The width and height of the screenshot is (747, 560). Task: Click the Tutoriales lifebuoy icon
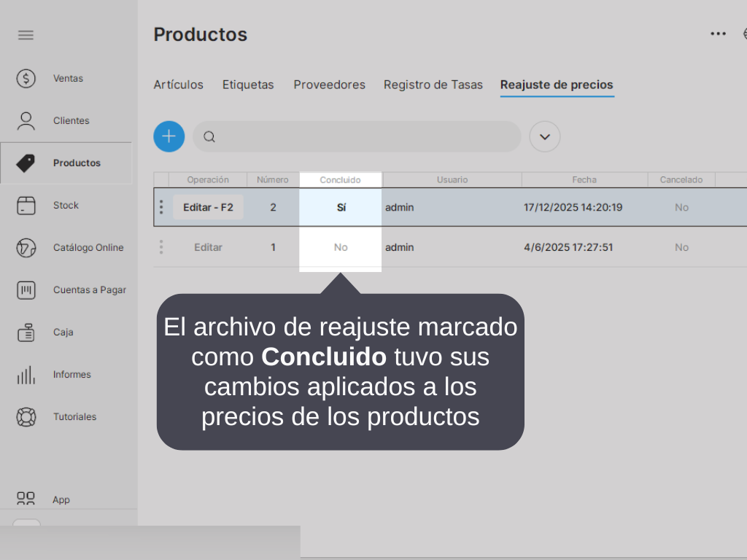point(26,416)
